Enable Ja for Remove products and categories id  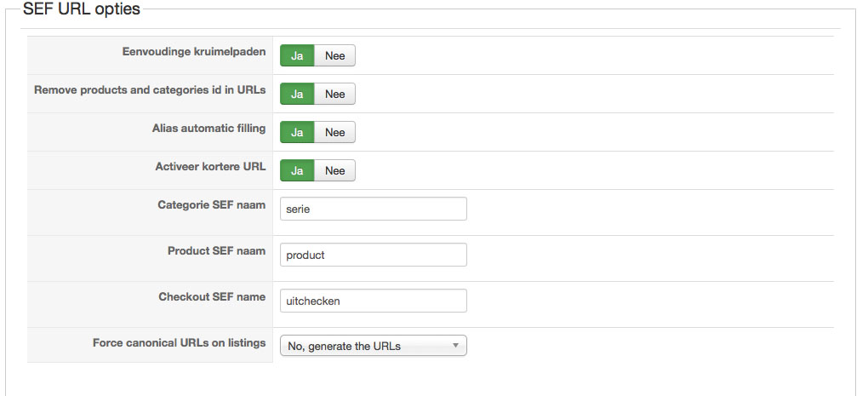pyautogui.click(x=297, y=94)
